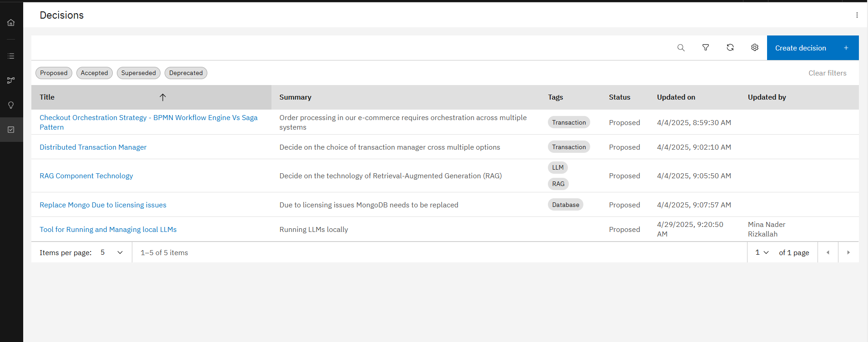Click the Clear filters link

pyautogui.click(x=827, y=73)
